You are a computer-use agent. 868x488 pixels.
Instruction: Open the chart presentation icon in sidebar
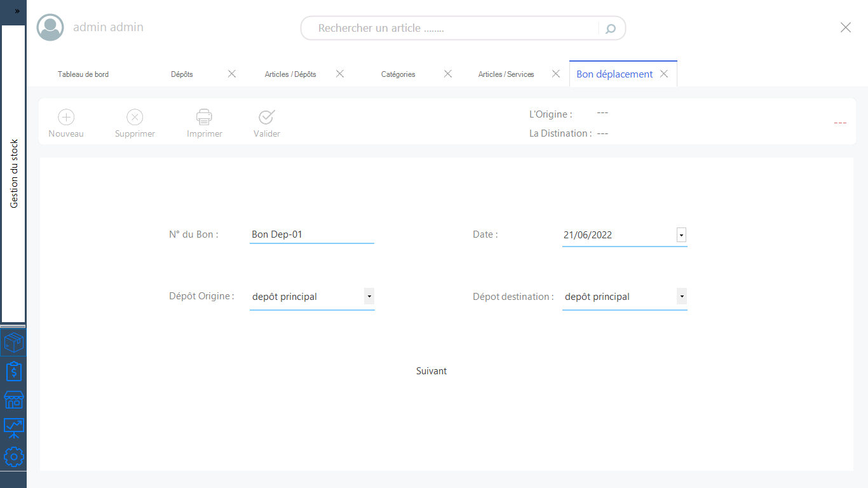tap(13, 428)
